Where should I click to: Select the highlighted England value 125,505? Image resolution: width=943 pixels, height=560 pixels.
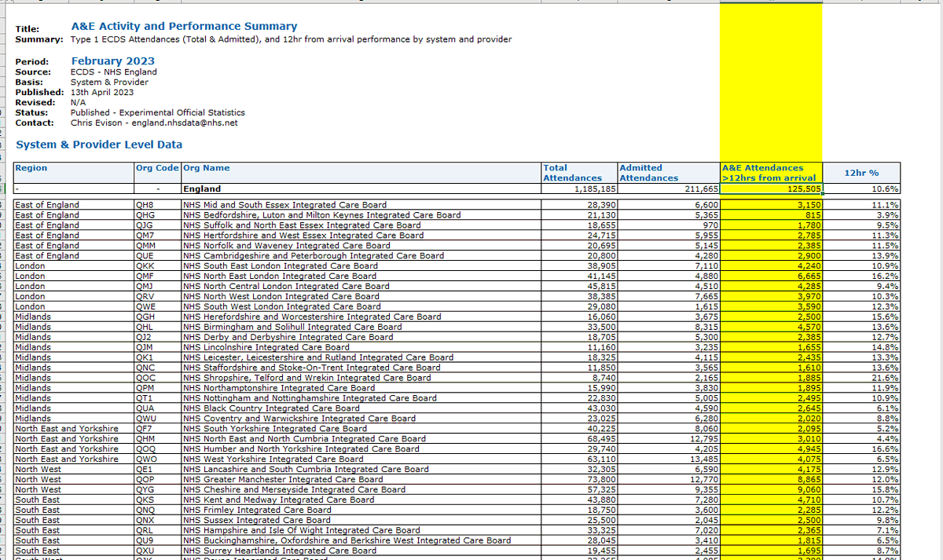(x=771, y=188)
